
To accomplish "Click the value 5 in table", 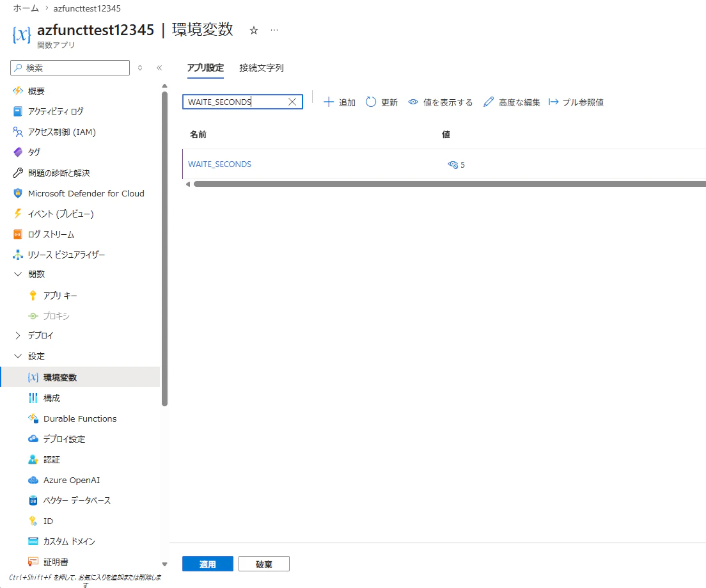I will [462, 165].
